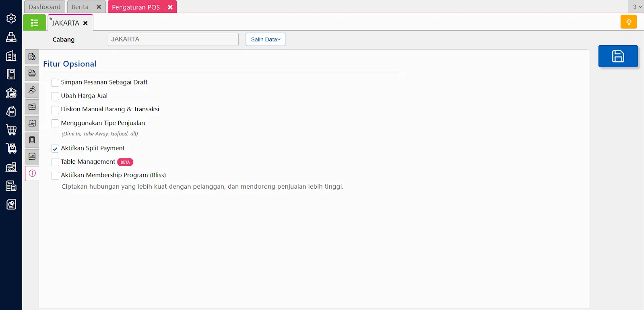Click the text "(Dine In, Take Away, Gofood, dll)"
The height and width of the screenshot is (310, 644).
click(100, 134)
